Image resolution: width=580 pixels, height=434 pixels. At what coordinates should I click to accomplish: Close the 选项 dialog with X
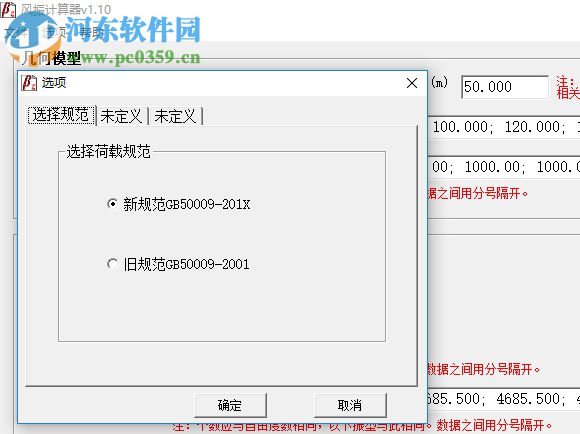tap(412, 83)
